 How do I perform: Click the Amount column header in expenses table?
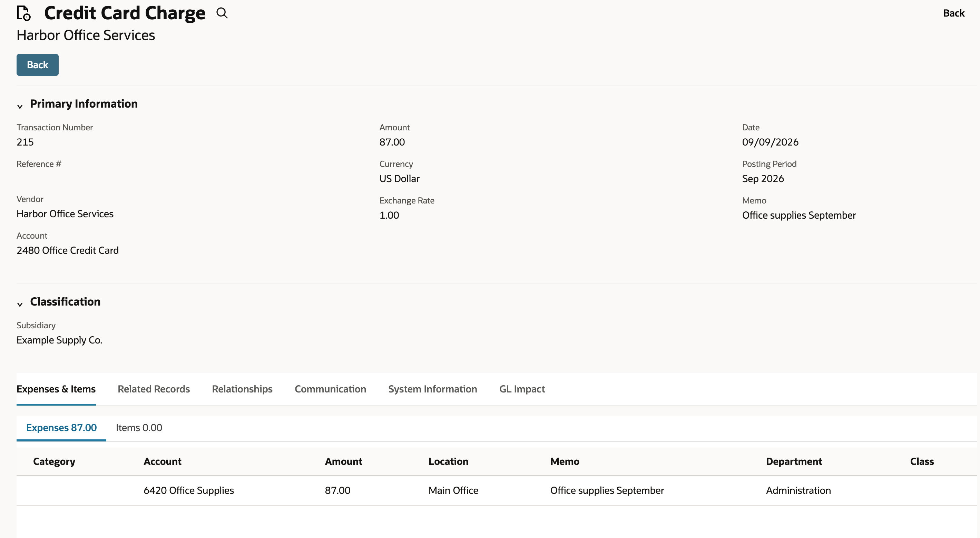click(344, 461)
